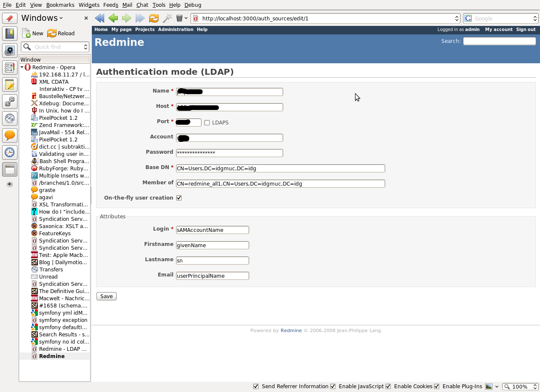The image size is (540, 392).
Task: Click the blue Rewind navigation arrow
Action: tap(99, 18)
